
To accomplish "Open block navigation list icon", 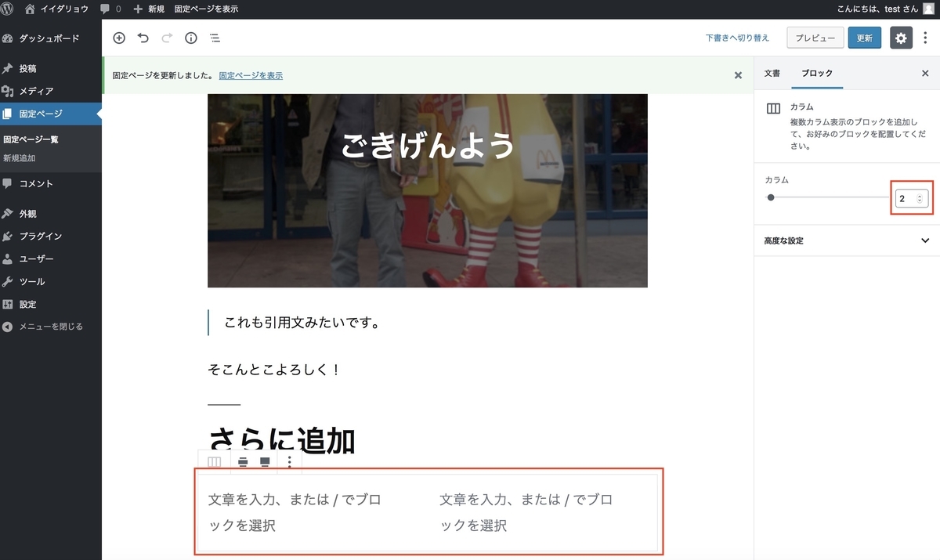I will [215, 38].
